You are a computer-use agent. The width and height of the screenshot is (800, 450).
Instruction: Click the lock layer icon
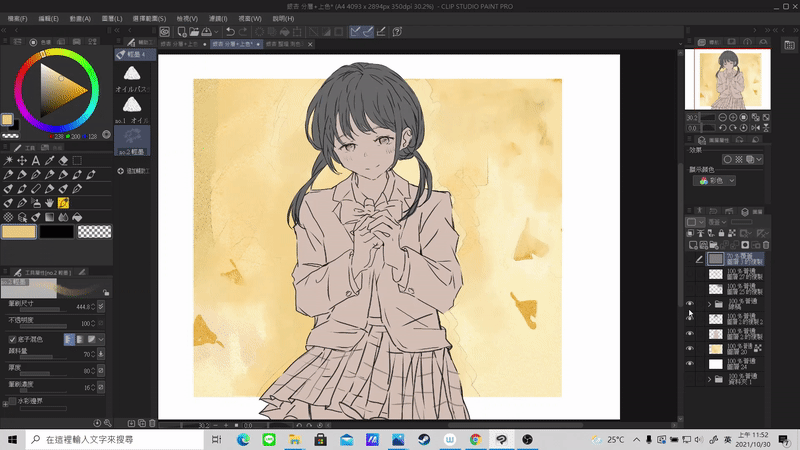pos(721,233)
